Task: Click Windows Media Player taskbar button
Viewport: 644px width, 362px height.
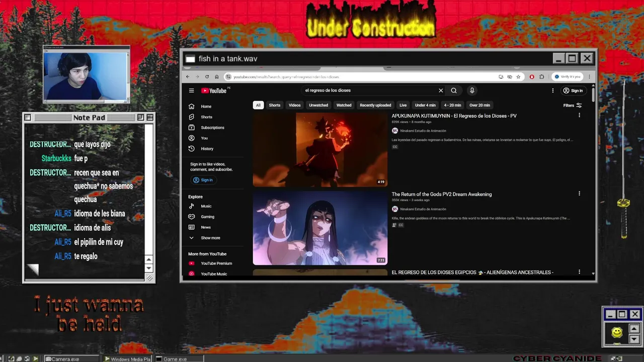Action: point(128,359)
